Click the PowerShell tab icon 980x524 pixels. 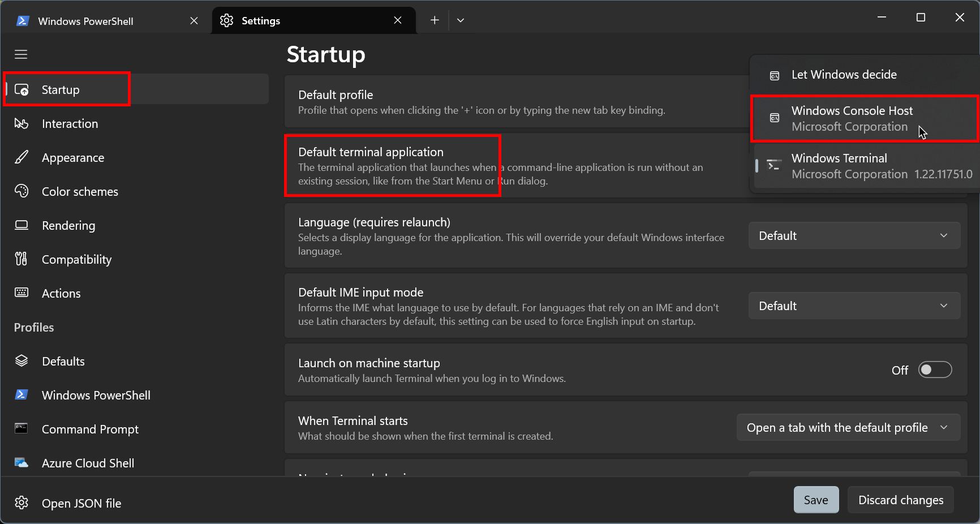click(23, 21)
